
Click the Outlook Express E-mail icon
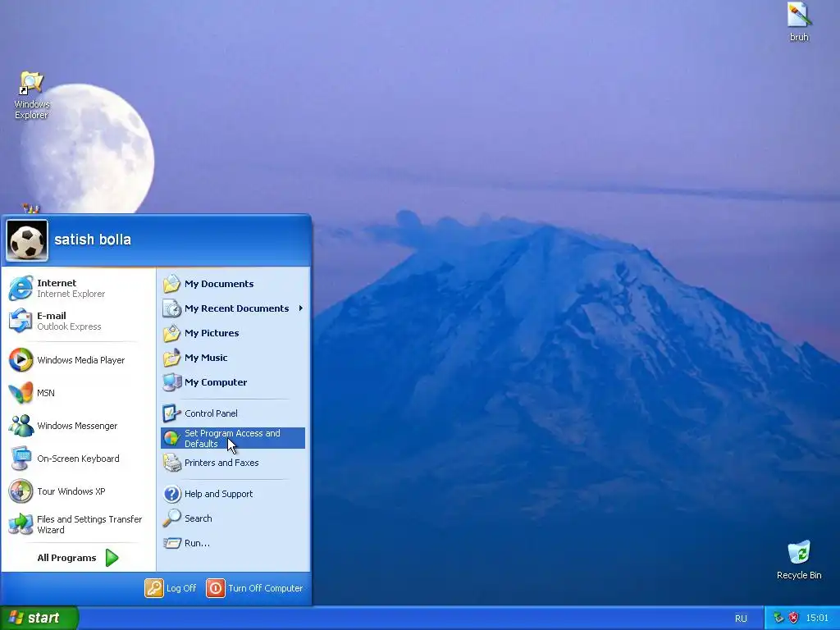[x=21, y=321]
